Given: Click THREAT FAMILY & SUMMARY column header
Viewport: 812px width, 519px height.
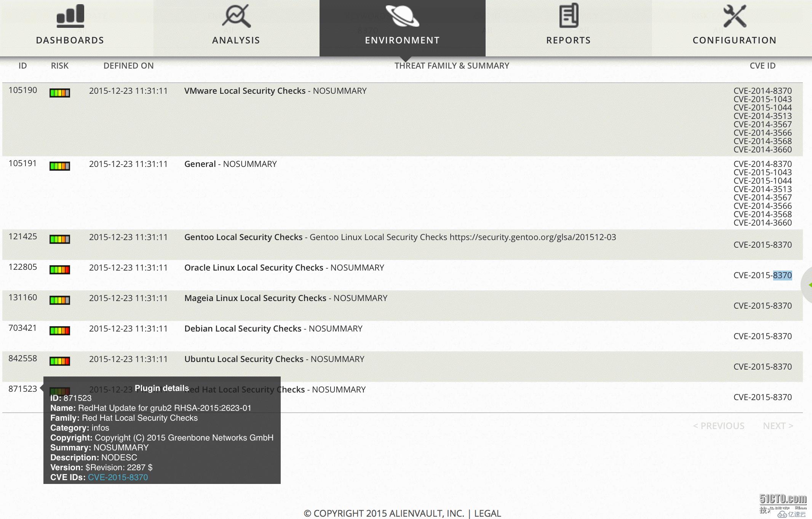Looking at the screenshot, I should (452, 66).
